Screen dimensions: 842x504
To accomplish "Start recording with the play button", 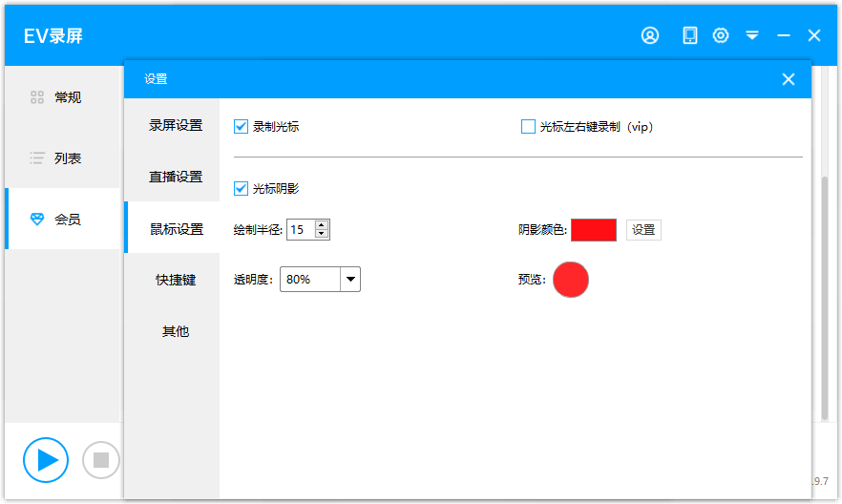I will click(46, 460).
